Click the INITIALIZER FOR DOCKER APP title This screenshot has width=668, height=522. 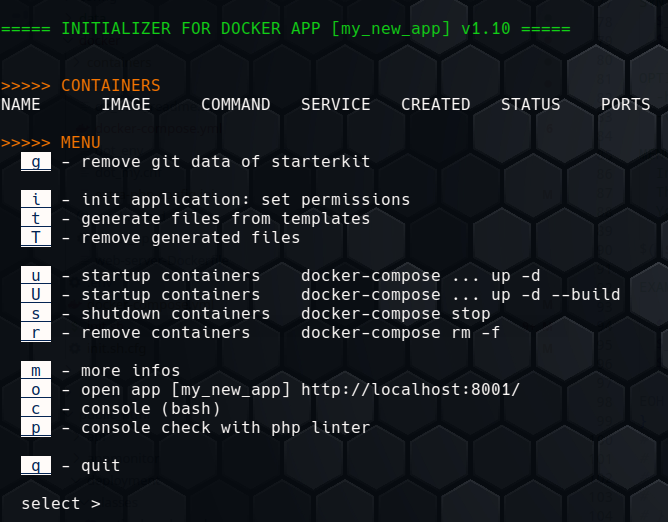click(285, 29)
